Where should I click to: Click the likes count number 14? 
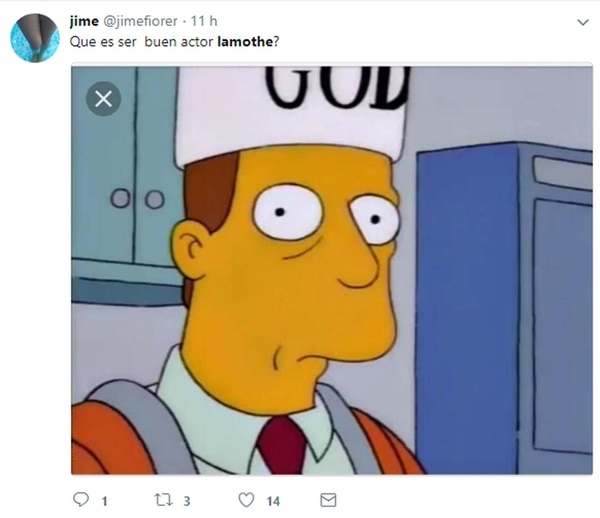coord(273,501)
